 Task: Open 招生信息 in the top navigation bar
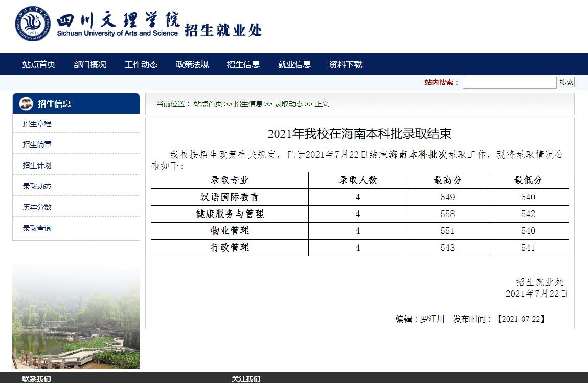tap(243, 64)
